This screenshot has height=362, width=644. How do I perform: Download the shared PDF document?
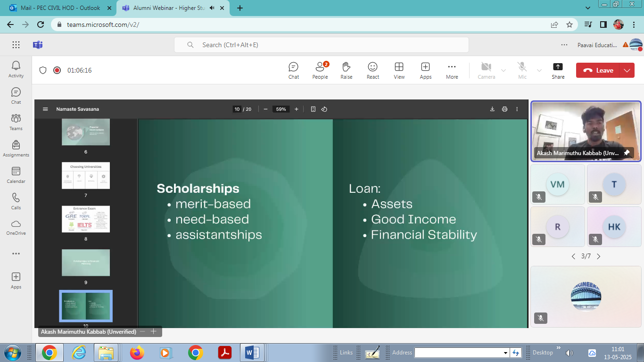click(492, 109)
